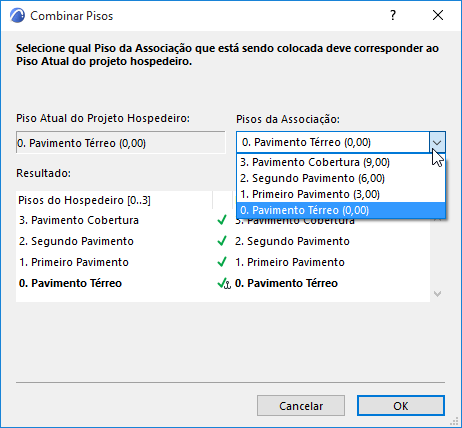Click the result list scroll down arrow

point(438,294)
